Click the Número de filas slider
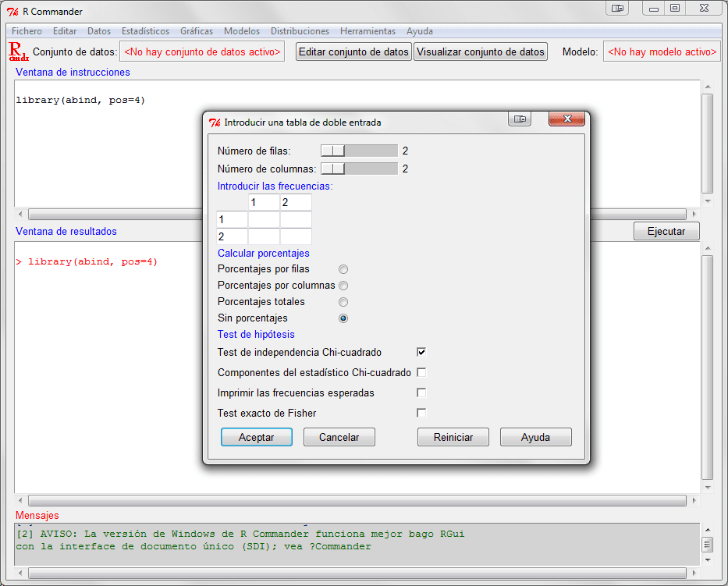728x586 pixels. pos(359,151)
